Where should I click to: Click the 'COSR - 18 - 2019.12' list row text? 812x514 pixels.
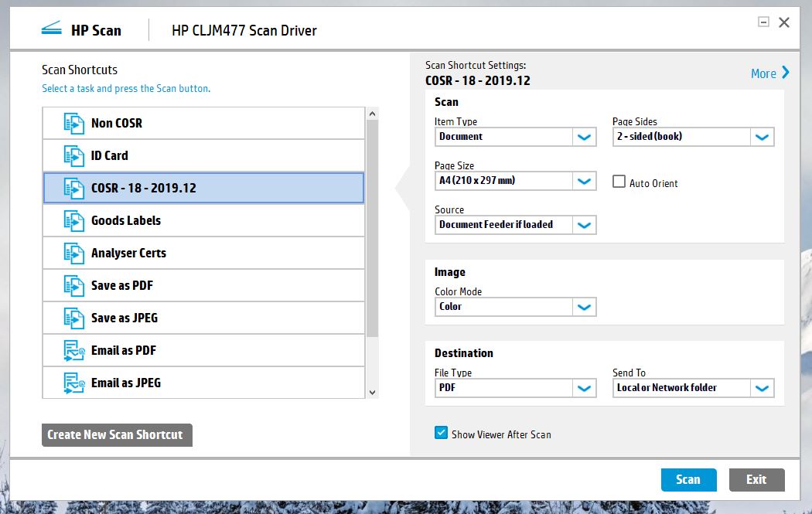pyautogui.click(x=143, y=188)
